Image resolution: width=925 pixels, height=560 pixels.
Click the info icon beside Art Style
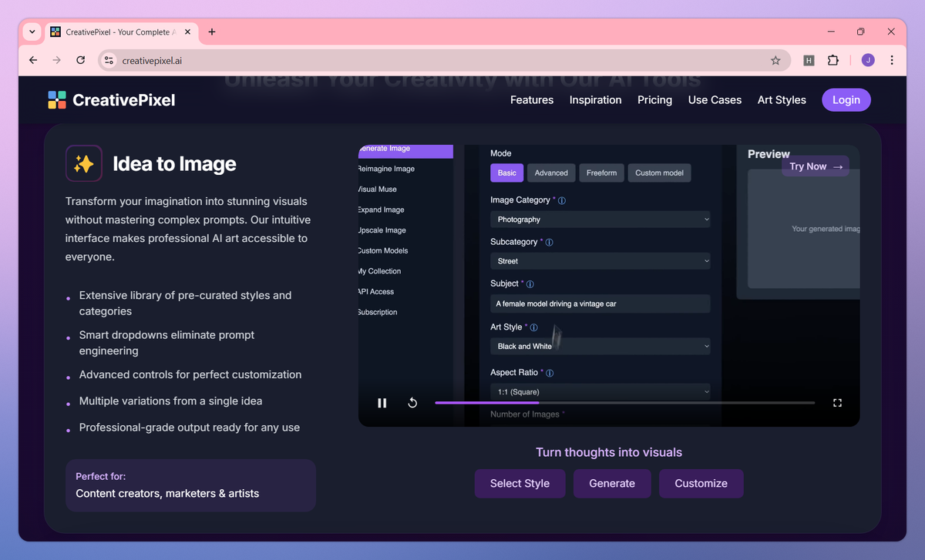(535, 327)
